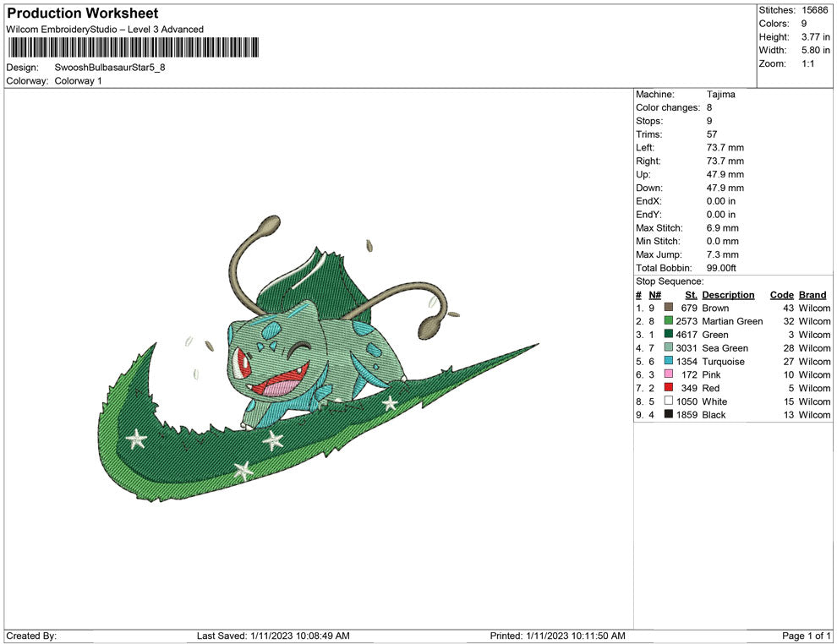Screen dimensions: 837x644
Task: Click stitch count 1859 for Black
Action: pos(687,415)
